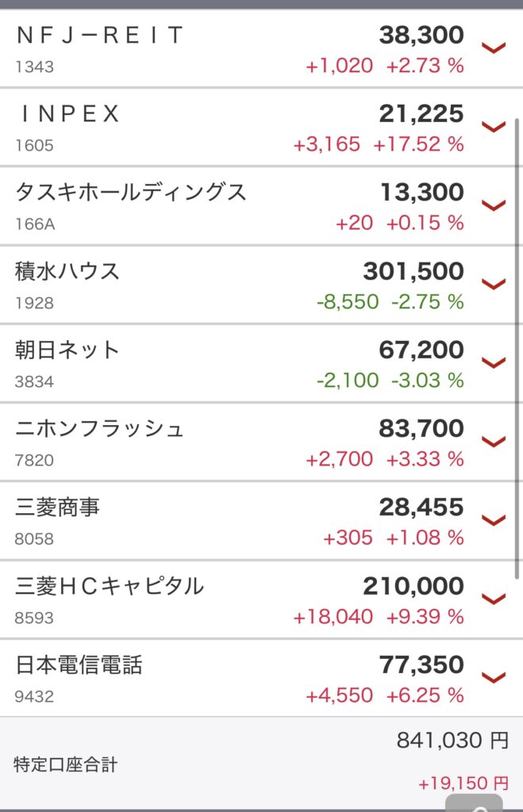
Task: Expand the タスキホールディングス chevron
Action: (x=494, y=205)
